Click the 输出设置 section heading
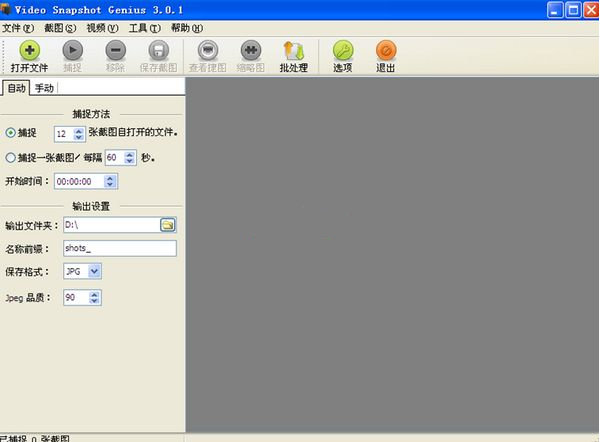602x442 pixels. click(x=91, y=206)
